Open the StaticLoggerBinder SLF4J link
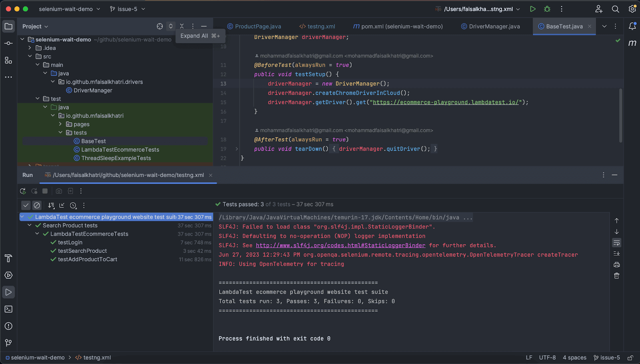640x364 pixels. (340, 245)
